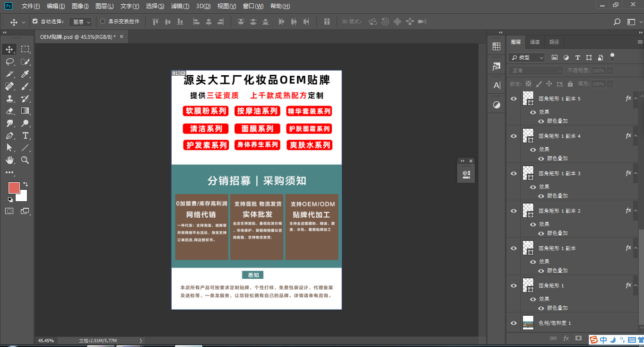Open the 图层 auto-select dropdown

tap(80, 22)
